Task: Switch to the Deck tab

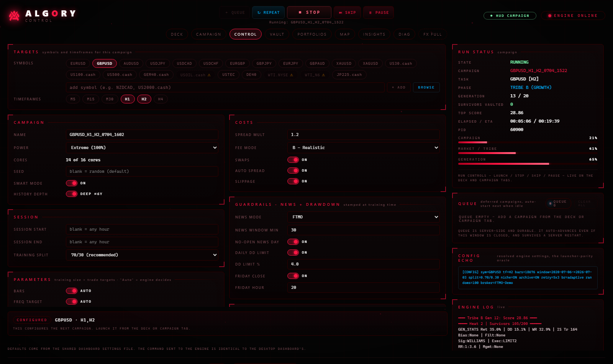Action: tap(177, 34)
